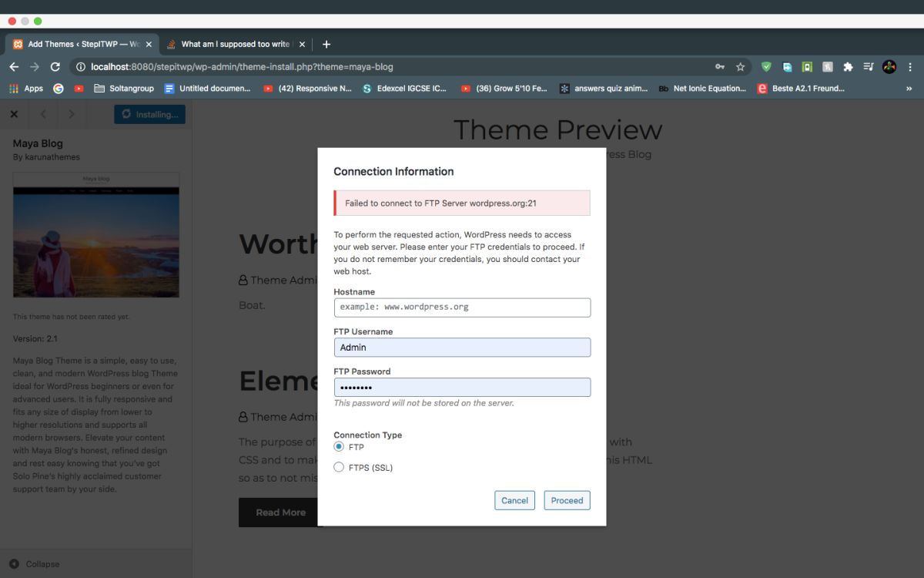
Task: Cancel the connection information dialog
Action: pos(514,500)
